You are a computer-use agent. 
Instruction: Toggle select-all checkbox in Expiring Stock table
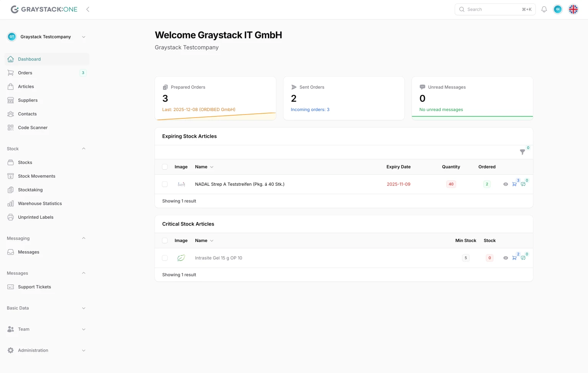pyautogui.click(x=165, y=167)
